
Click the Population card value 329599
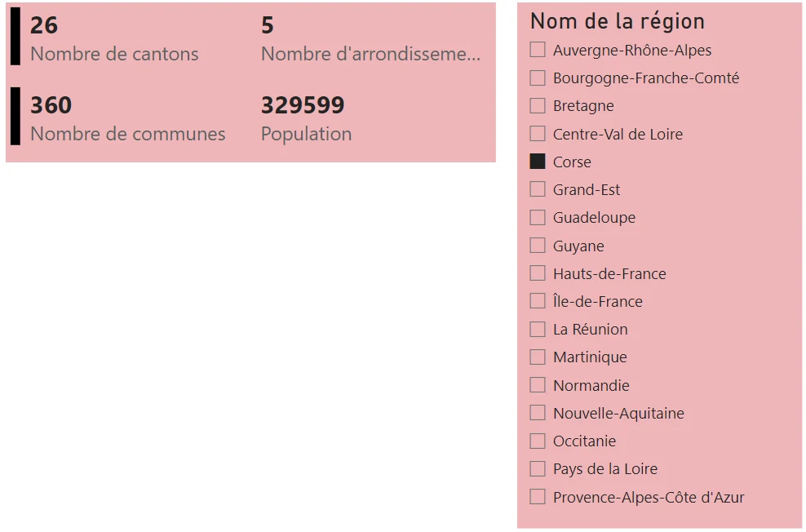pyautogui.click(x=303, y=106)
